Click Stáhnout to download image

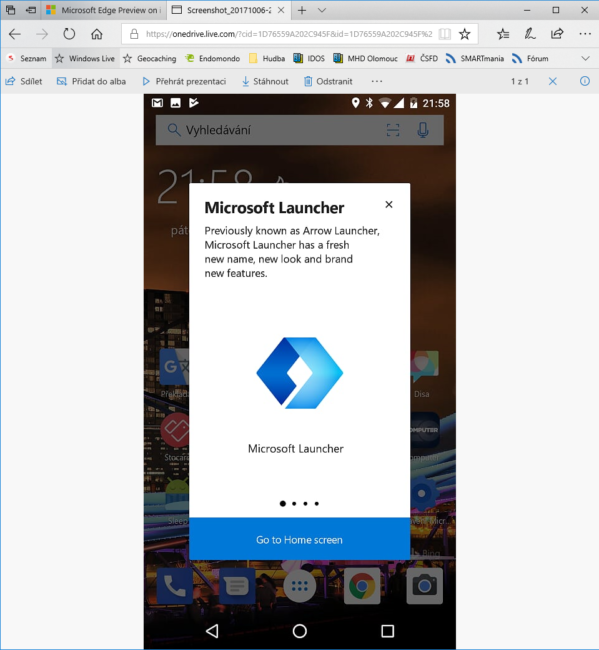pos(265,81)
